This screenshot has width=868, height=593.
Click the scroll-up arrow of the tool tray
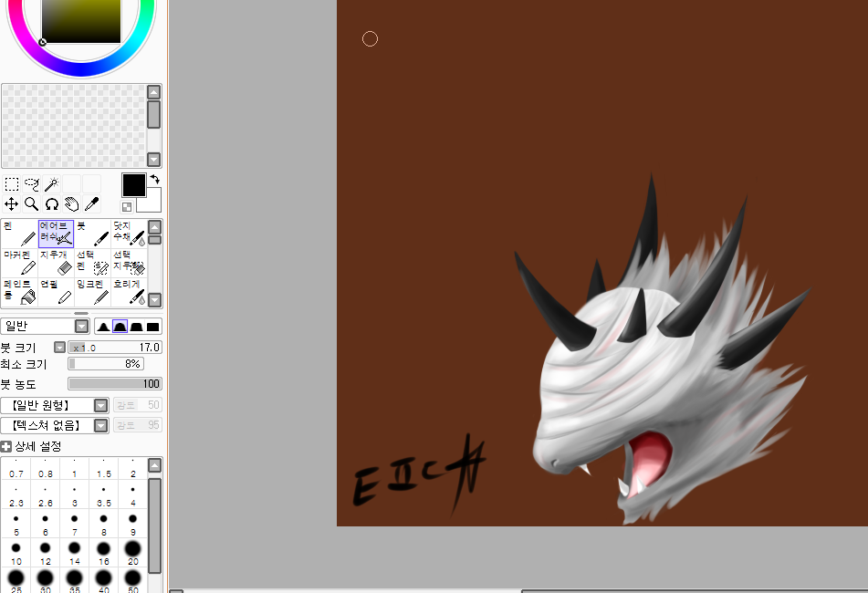pyautogui.click(x=155, y=227)
